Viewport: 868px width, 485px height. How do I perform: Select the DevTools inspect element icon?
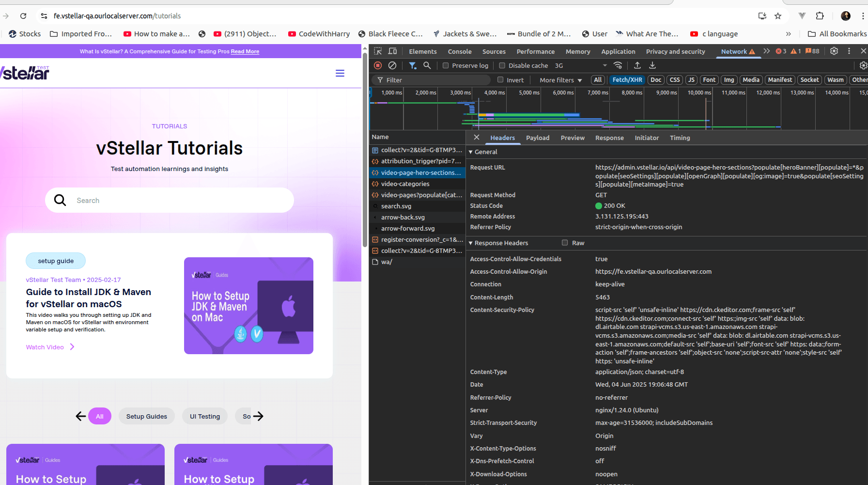[x=378, y=51]
